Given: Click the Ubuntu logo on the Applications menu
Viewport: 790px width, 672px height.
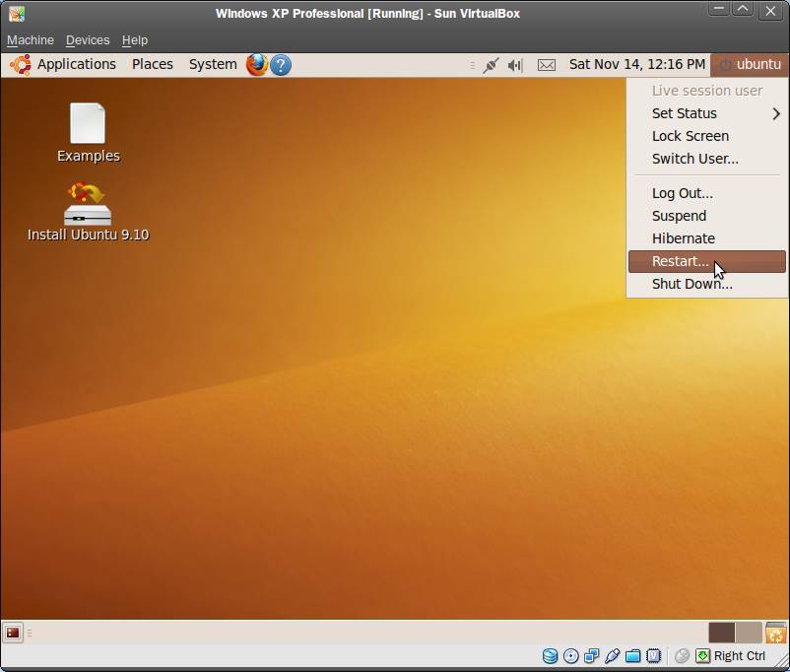Looking at the screenshot, I should (x=20, y=65).
